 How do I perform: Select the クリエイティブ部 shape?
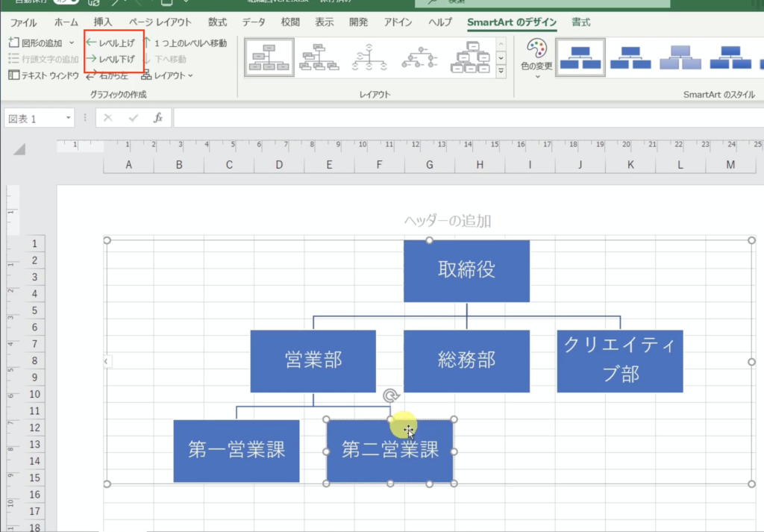click(620, 361)
